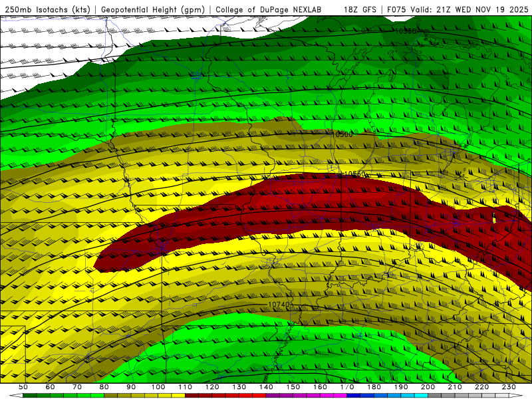Click the 160 value on the color scale
Image resolution: width=532 pixels, height=399 pixels.
coord(320,387)
